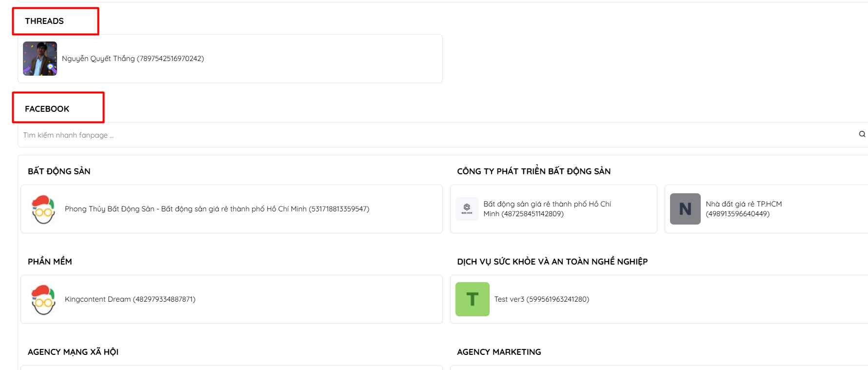
Task: Click the green T avatar icon
Action: click(x=473, y=299)
